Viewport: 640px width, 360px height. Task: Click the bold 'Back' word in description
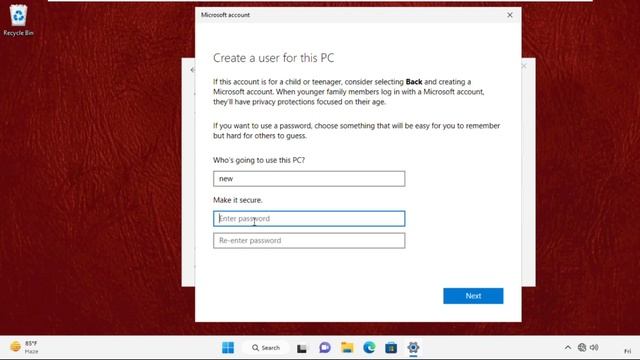tap(414, 82)
